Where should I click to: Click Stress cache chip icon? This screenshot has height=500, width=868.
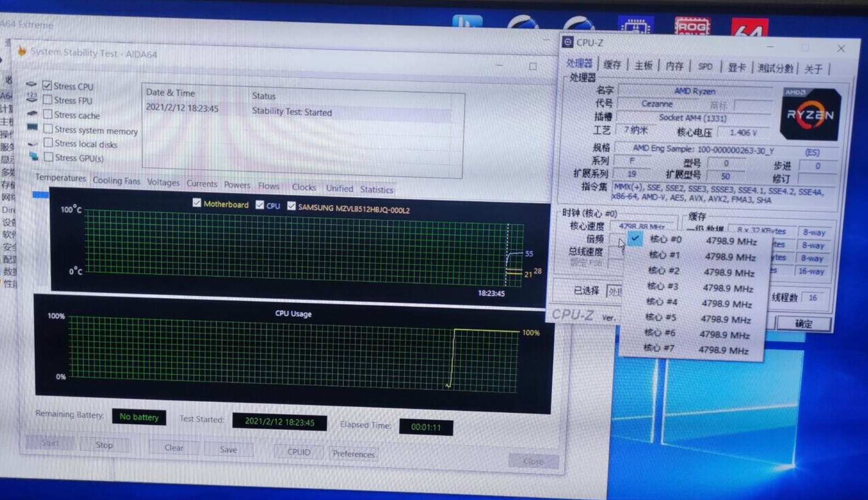click(x=32, y=113)
